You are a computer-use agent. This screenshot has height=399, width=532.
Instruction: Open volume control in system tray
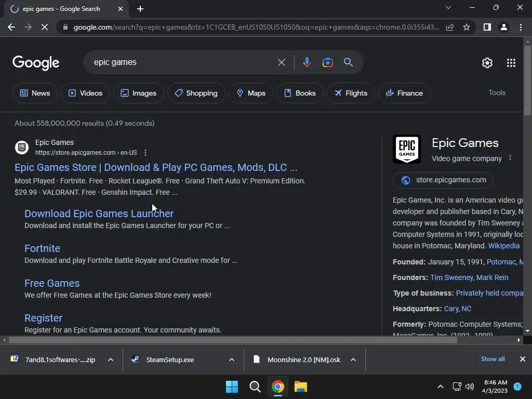point(470,387)
